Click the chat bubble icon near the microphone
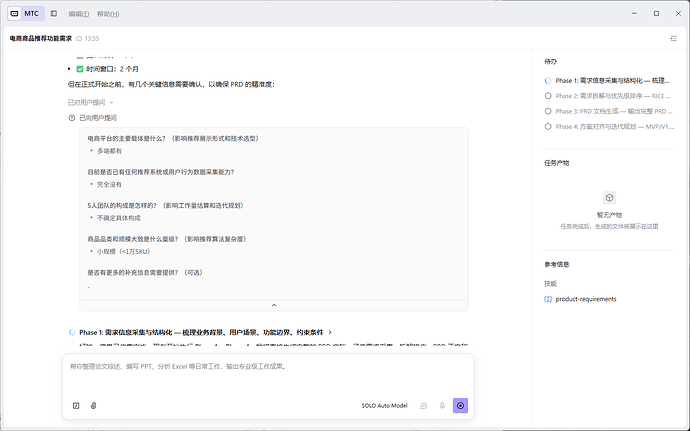This screenshot has width=690, height=431. tap(424, 406)
